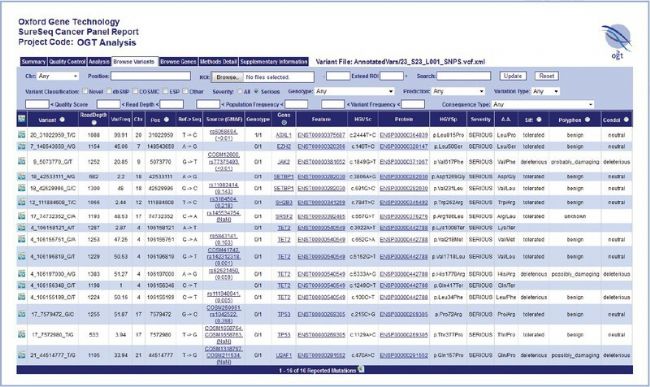
Task: Select the sort radio in the Polyphen column header
Action: [587, 119]
